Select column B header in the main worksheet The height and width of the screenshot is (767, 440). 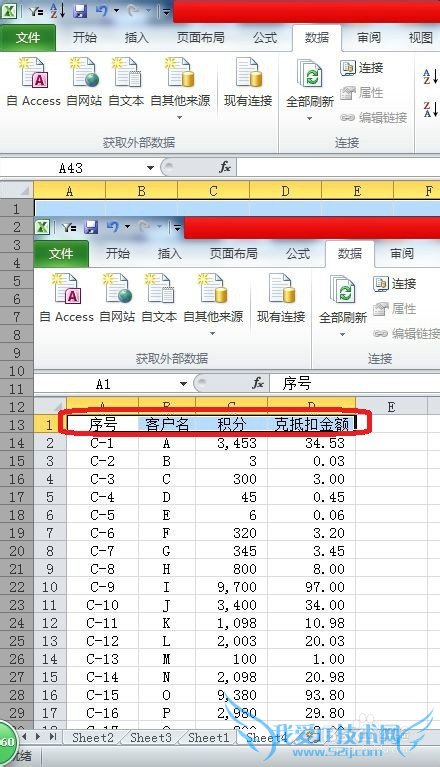click(x=142, y=190)
